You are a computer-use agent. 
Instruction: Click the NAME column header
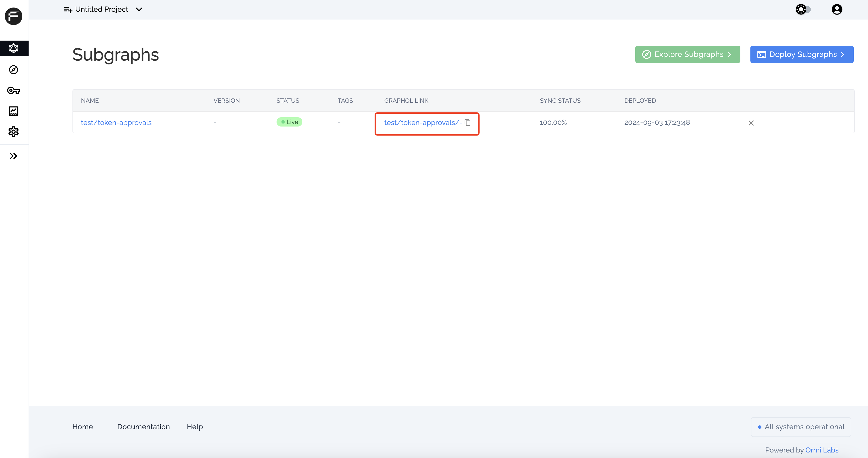(x=90, y=101)
